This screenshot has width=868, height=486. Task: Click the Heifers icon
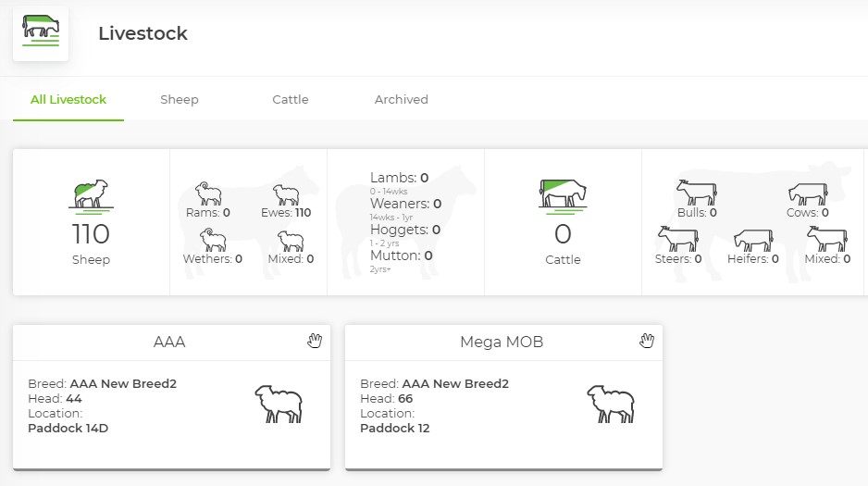click(753, 240)
